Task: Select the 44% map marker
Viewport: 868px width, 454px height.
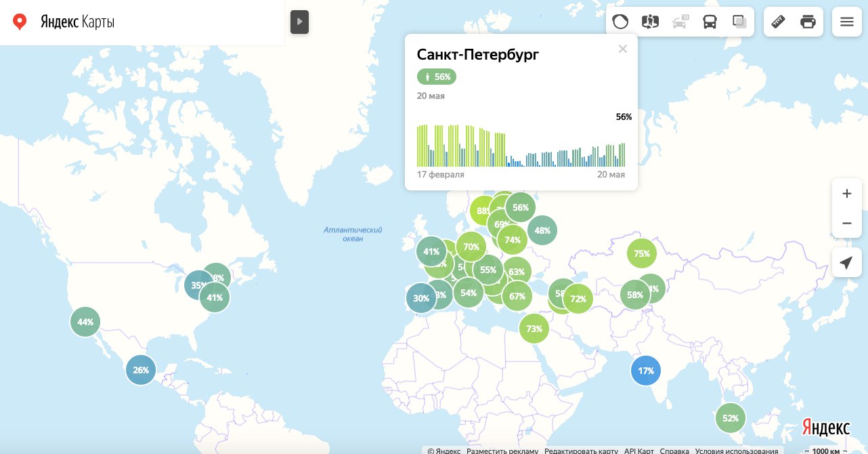Action: 85,322
